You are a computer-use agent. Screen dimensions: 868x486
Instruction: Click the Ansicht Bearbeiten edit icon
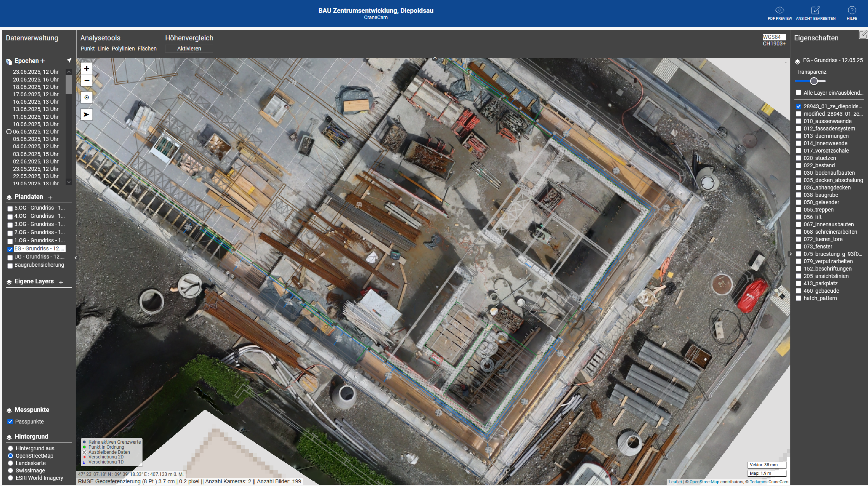(816, 10)
